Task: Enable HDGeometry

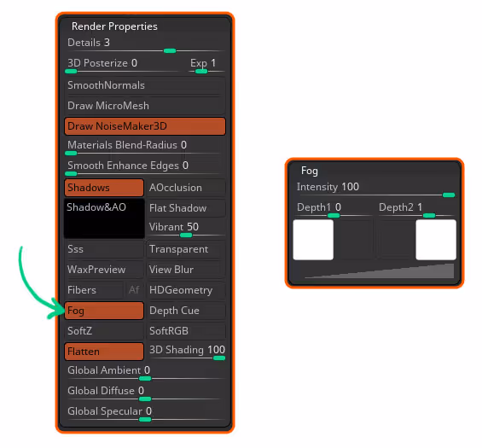Action: (x=186, y=290)
